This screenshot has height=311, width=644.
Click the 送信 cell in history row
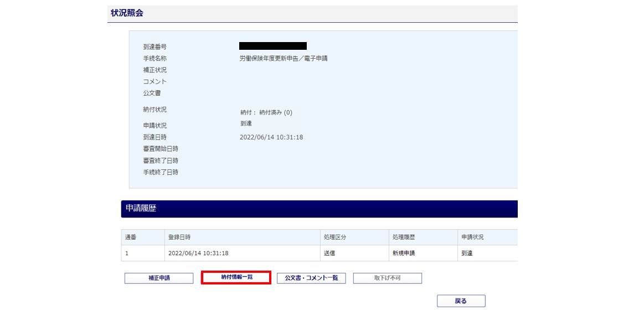[329, 253]
